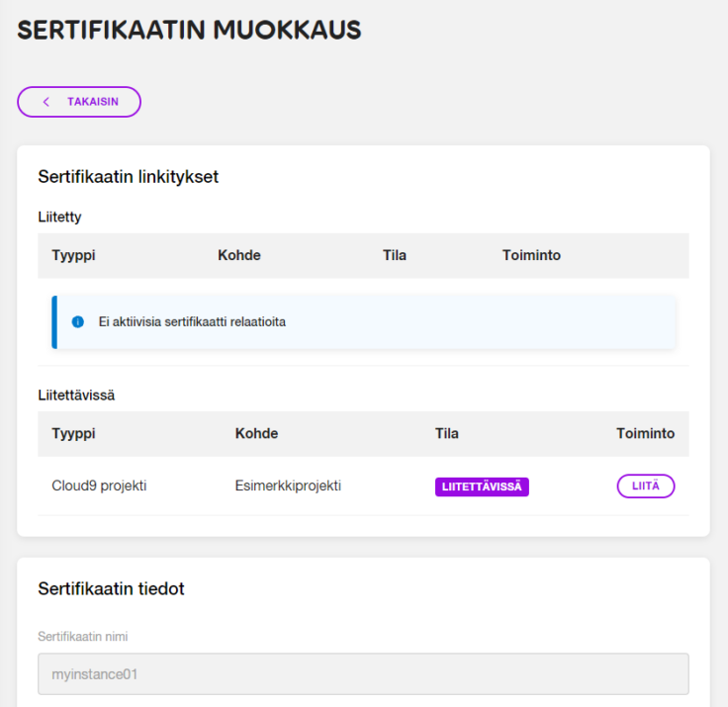Viewport: 728px width, 707px height.
Task: Click Kohde header in the Liitetty table
Action: tap(239, 255)
